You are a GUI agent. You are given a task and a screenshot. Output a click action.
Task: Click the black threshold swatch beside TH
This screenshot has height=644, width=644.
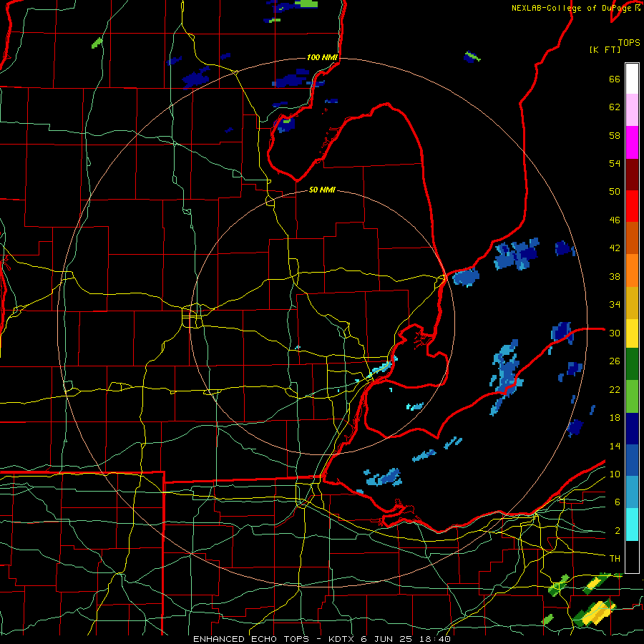(632, 557)
